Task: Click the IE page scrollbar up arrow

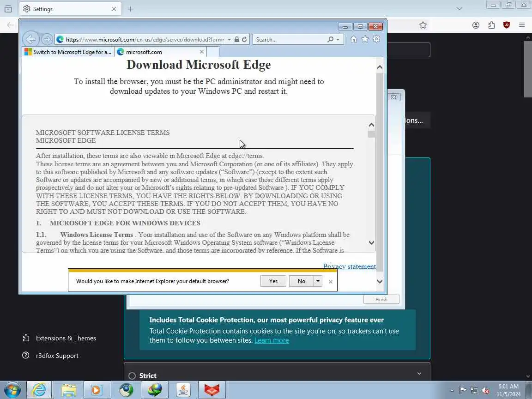Action: [x=380, y=67]
